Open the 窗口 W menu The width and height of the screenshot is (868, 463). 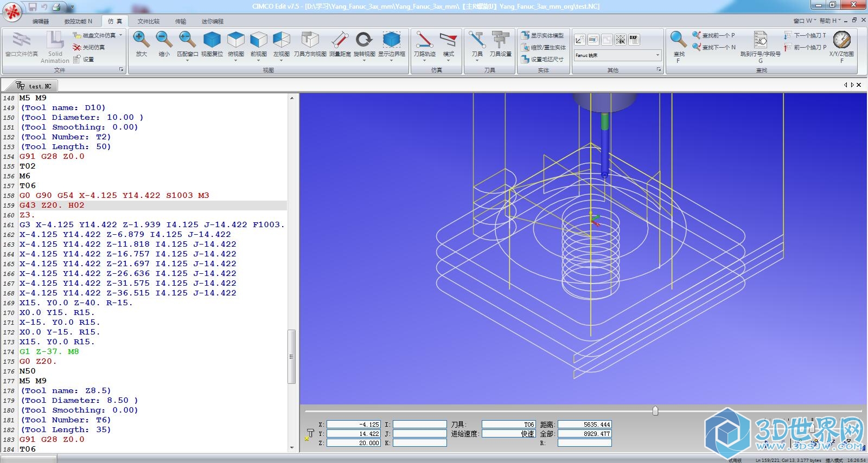click(805, 21)
